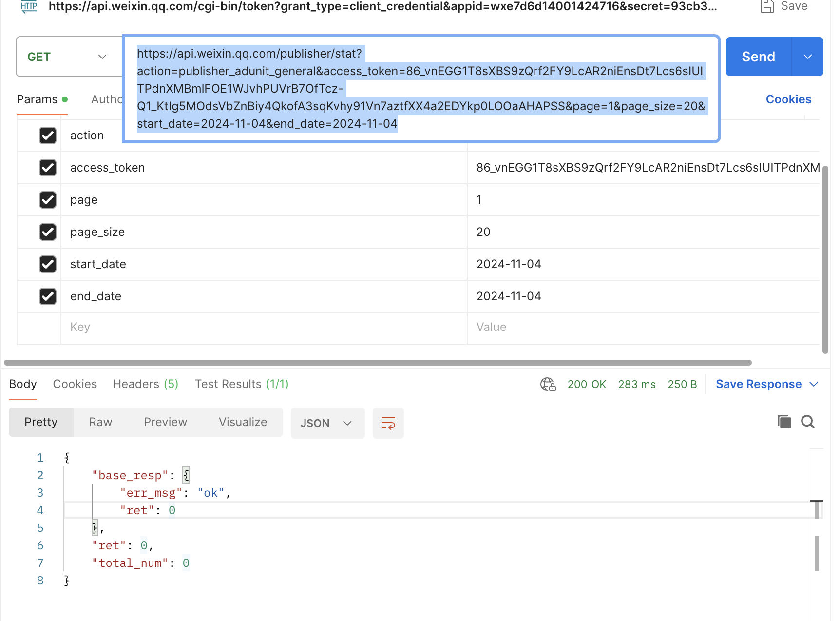Click the horizontal scrollbar under the params table
840x621 pixels.
(378, 363)
